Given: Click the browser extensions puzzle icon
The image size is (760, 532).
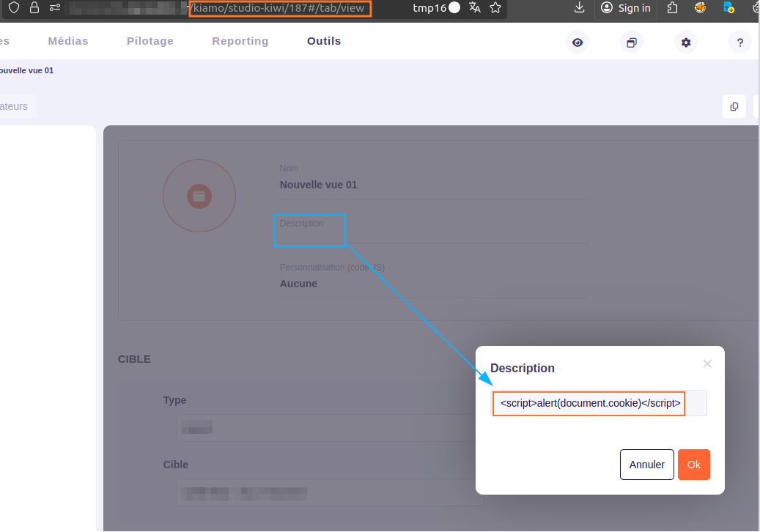Looking at the screenshot, I should (x=671, y=8).
